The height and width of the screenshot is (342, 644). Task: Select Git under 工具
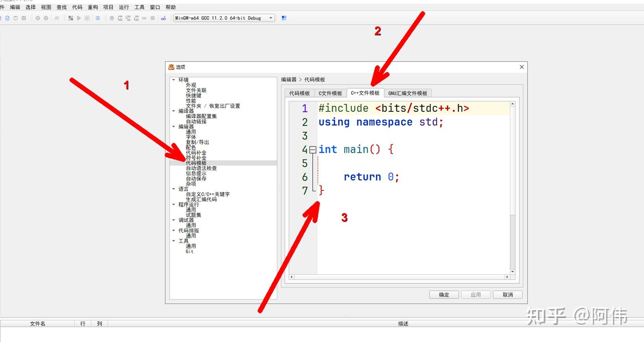click(x=190, y=251)
